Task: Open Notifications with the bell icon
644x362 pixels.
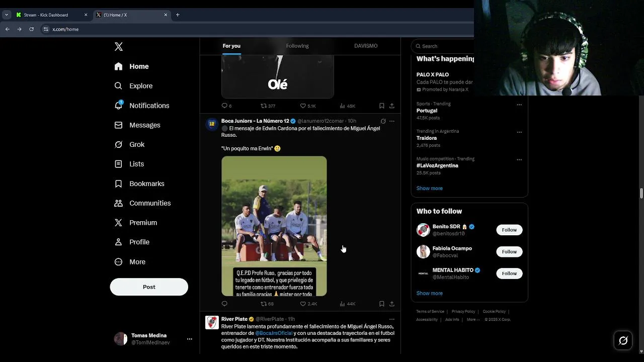Action: point(142,106)
